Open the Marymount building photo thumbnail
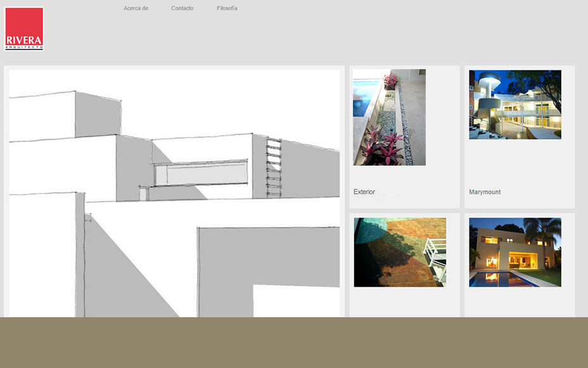 [514, 105]
